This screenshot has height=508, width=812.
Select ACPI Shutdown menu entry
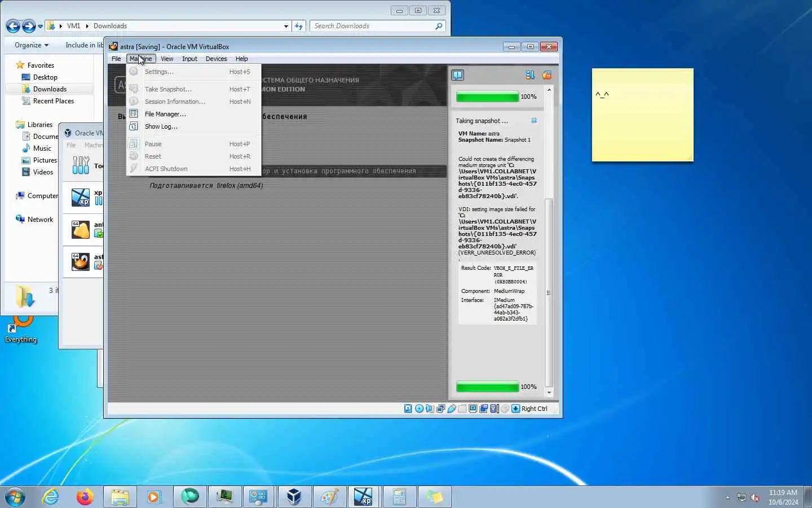click(193, 169)
